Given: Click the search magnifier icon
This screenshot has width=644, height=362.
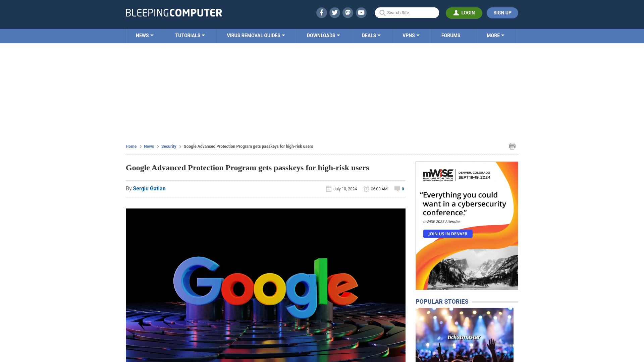Looking at the screenshot, I should point(382,13).
